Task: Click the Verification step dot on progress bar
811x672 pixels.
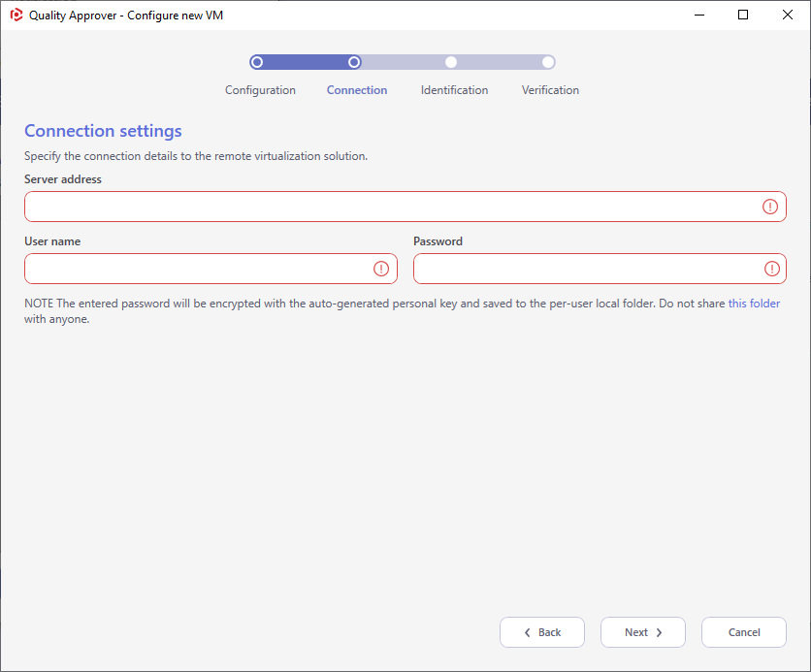Action: pyautogui.click(x=548, y=63)
